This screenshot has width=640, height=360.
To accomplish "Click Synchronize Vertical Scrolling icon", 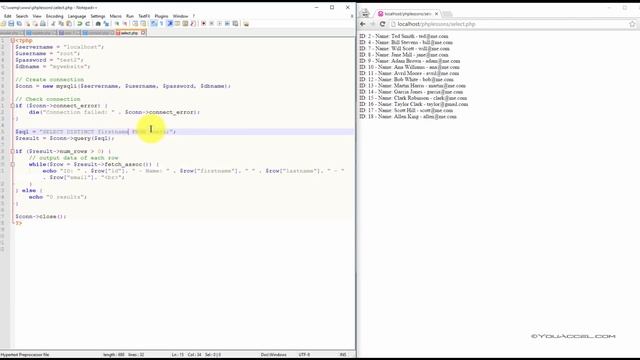I will tap(135, 24).
